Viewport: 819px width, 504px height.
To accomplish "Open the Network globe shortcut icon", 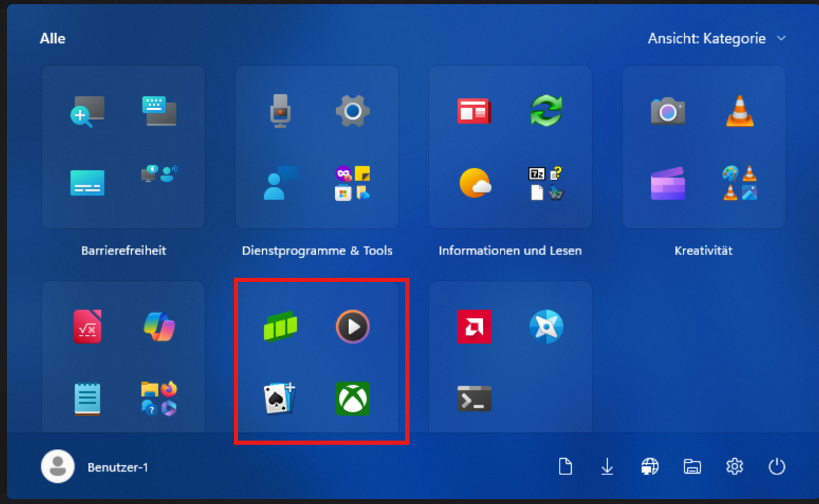I will tap(650, 467).
